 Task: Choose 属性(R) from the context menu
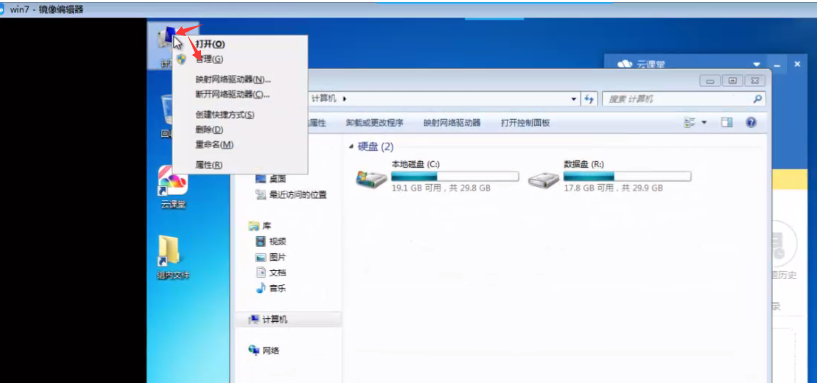[209, 165]
